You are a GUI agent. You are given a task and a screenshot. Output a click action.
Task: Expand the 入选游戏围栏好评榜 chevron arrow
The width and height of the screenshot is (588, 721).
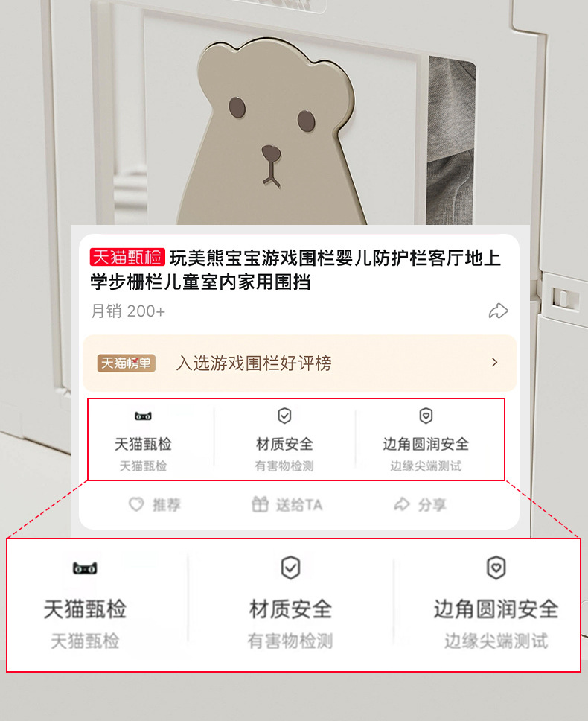(x=495, y=362)
